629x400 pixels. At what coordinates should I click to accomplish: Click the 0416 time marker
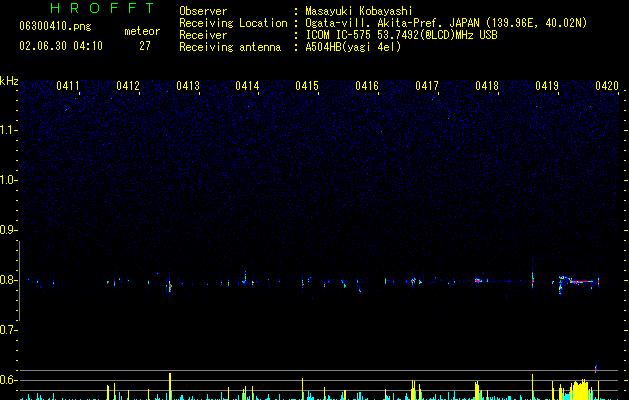[367, 86]
